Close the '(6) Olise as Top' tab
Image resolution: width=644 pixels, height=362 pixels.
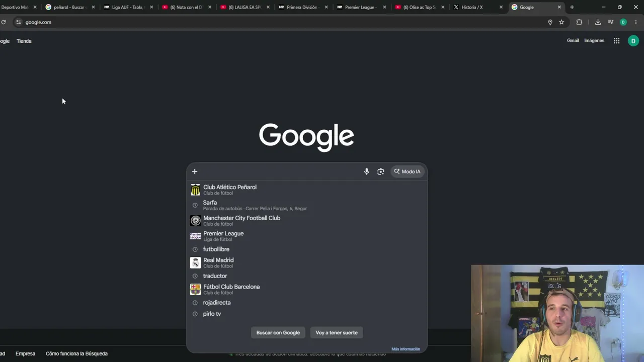click(x=443, y=7)
